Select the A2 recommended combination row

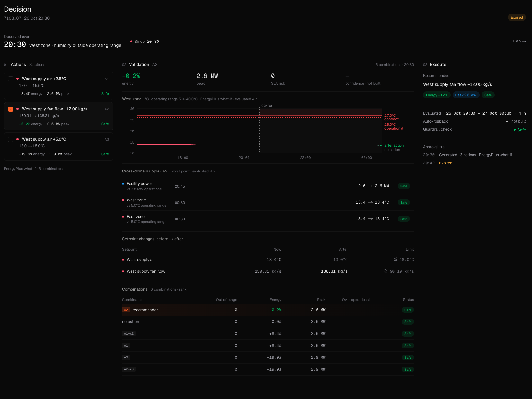268,310
